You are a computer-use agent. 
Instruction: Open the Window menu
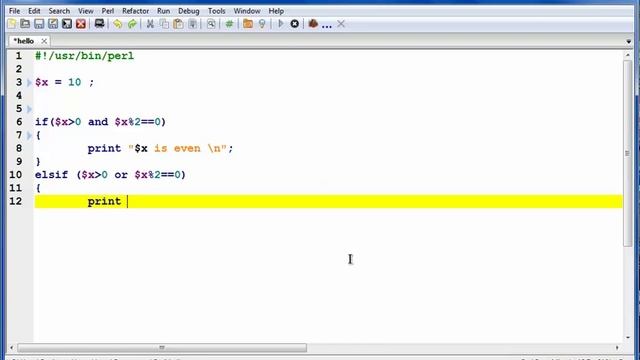247,11
